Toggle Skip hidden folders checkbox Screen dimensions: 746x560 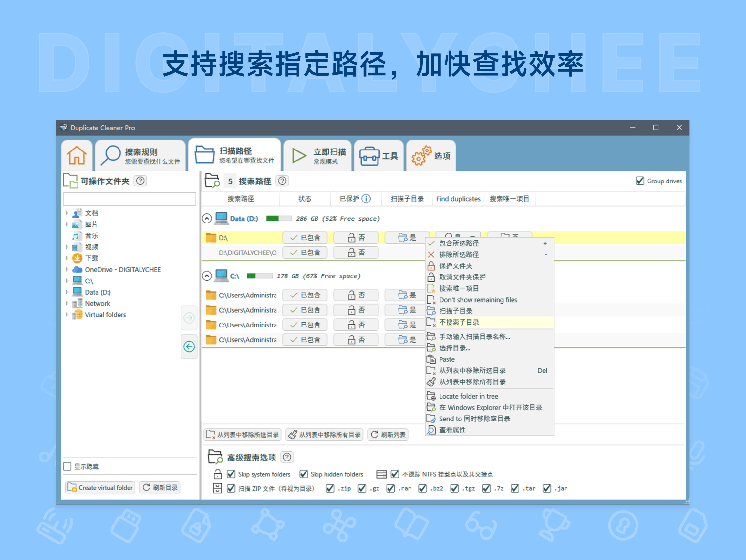pos(304,474)
